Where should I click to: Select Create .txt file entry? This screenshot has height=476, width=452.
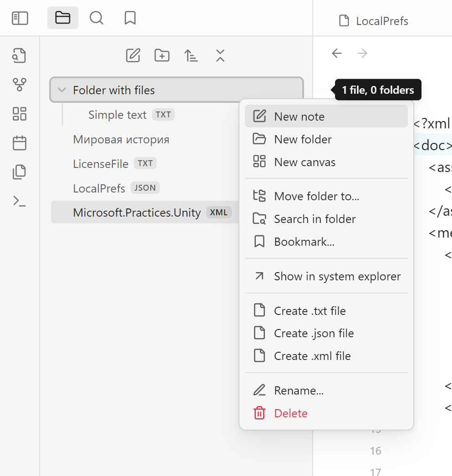pos(326,310)
